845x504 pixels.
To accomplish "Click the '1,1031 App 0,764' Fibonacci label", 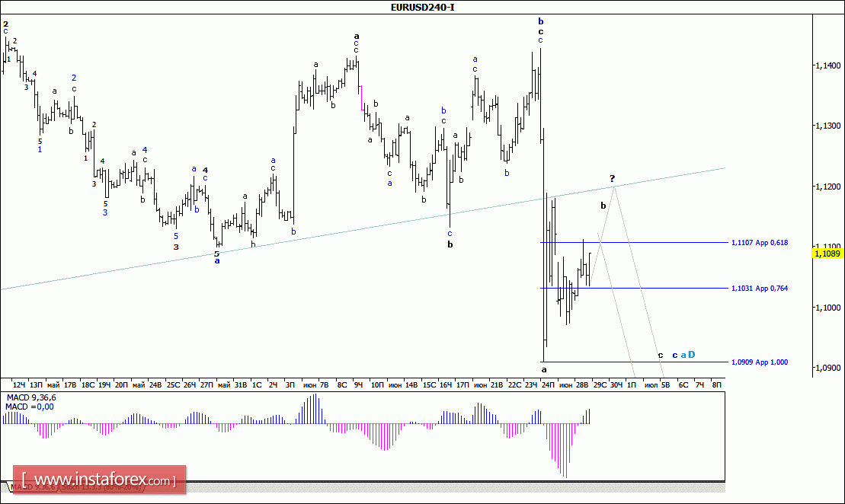I will pos(760,288).
